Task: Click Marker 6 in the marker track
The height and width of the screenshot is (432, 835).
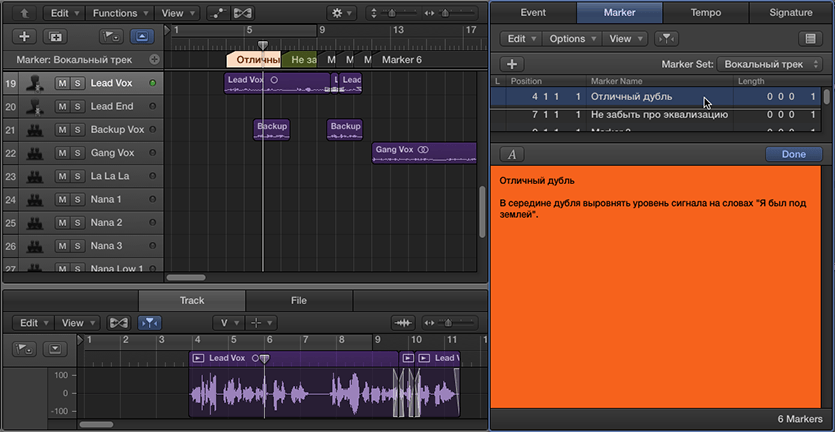Action: click(x=400, y=60)
